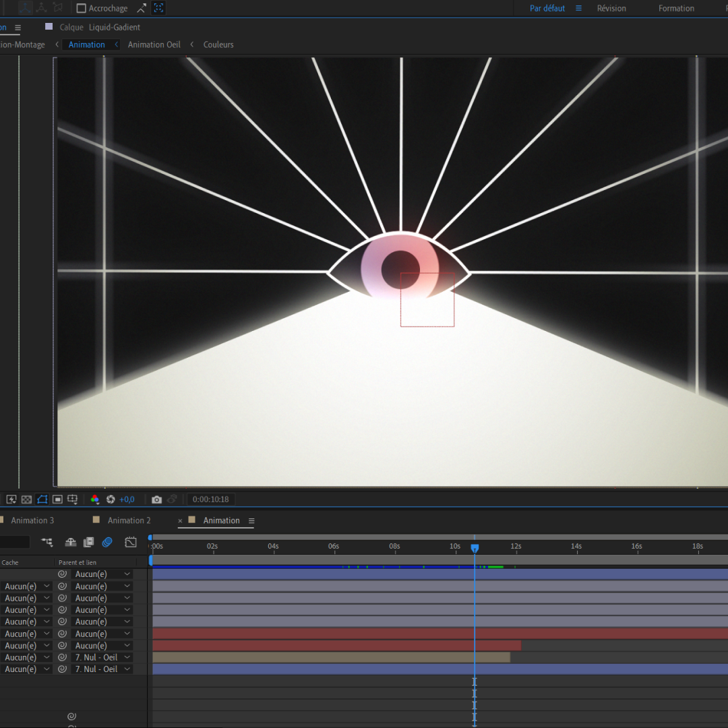Toggle snap along edges extending icon
Screen dimensions: 728x728
(x=141, y=8)
